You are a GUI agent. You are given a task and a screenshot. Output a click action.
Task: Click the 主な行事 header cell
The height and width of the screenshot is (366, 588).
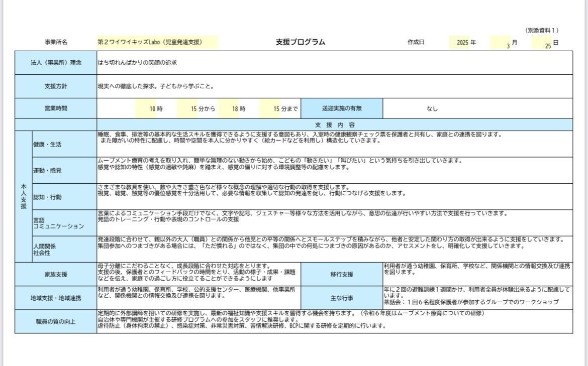342,298
